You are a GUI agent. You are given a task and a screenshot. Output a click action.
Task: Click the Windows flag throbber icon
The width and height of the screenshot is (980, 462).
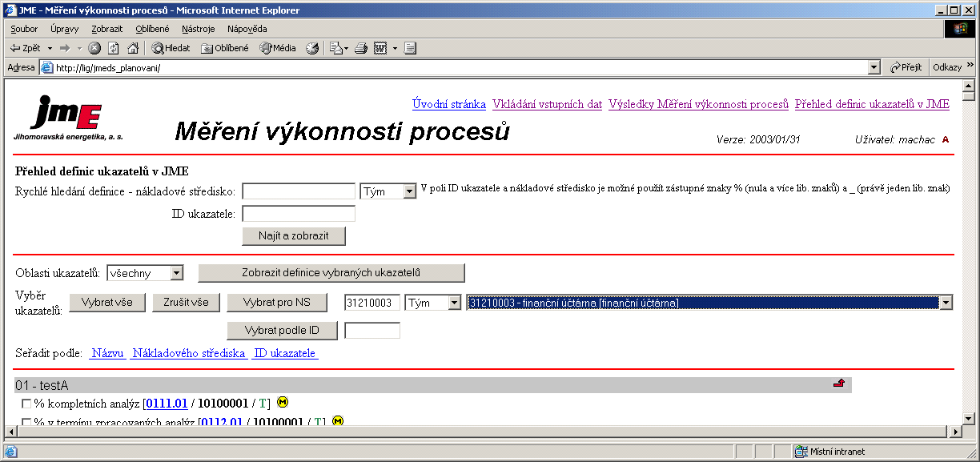(961, 29)
